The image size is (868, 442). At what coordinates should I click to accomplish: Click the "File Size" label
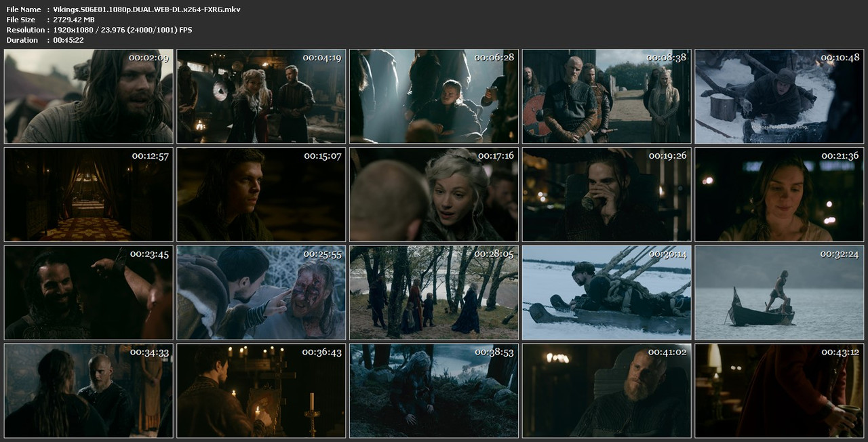click(21, 20)
